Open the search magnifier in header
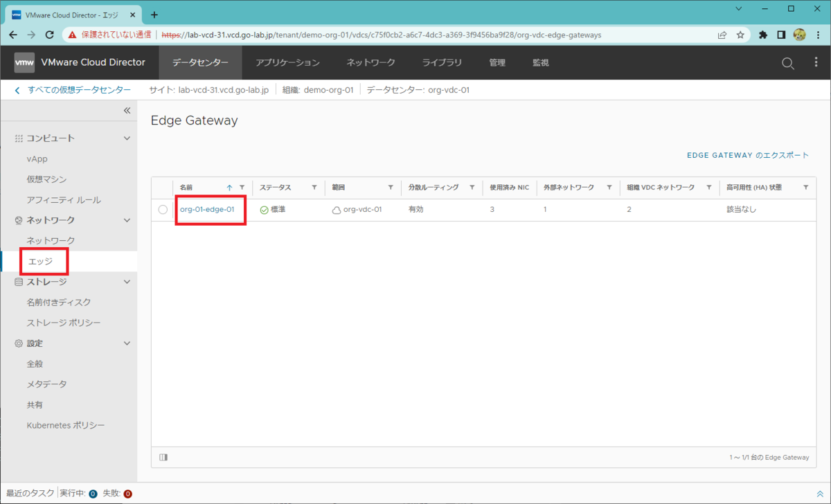Screen dimensions: 831x504 [x=788, y=63]
